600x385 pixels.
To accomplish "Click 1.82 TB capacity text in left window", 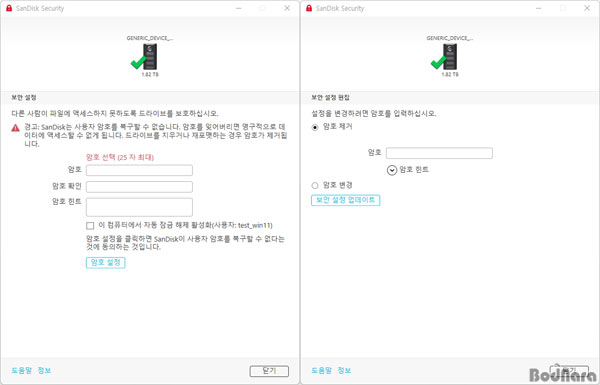I will pos(150,74).
